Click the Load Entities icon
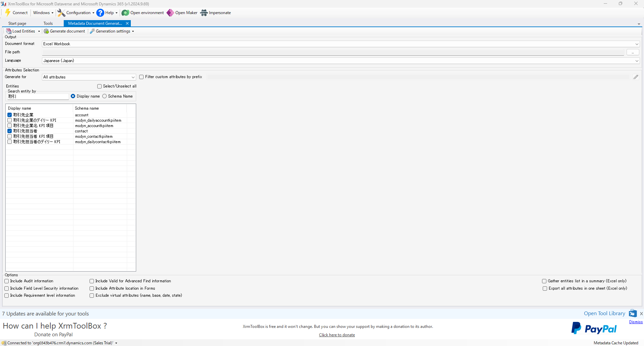The height and width of the screenshot is (346, 644). click(x=9, y=31)
